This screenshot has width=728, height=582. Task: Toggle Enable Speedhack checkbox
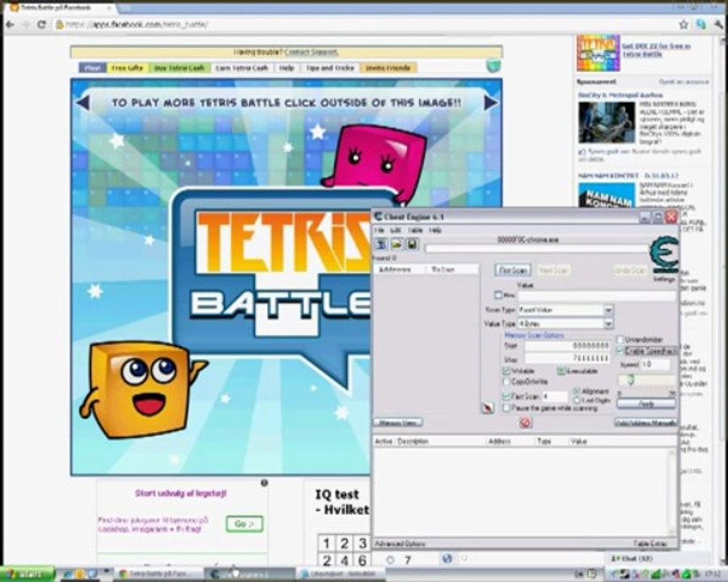pos(620,351)
